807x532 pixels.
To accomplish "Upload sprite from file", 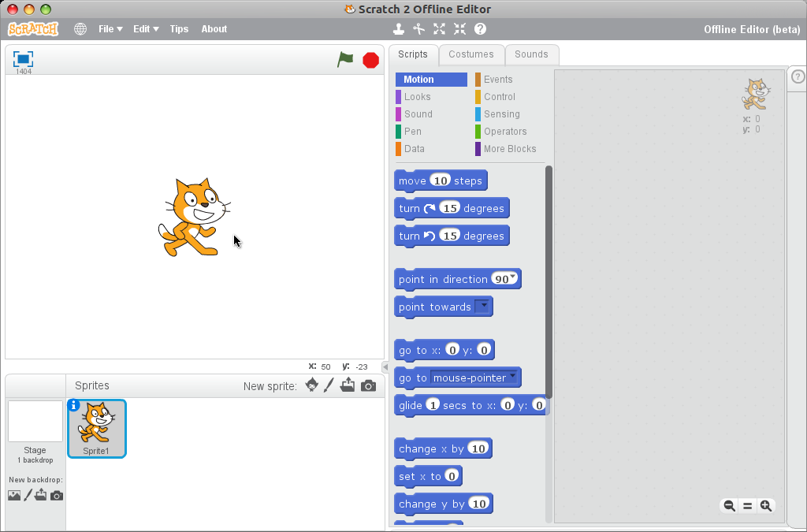I will tap(348, 385).
